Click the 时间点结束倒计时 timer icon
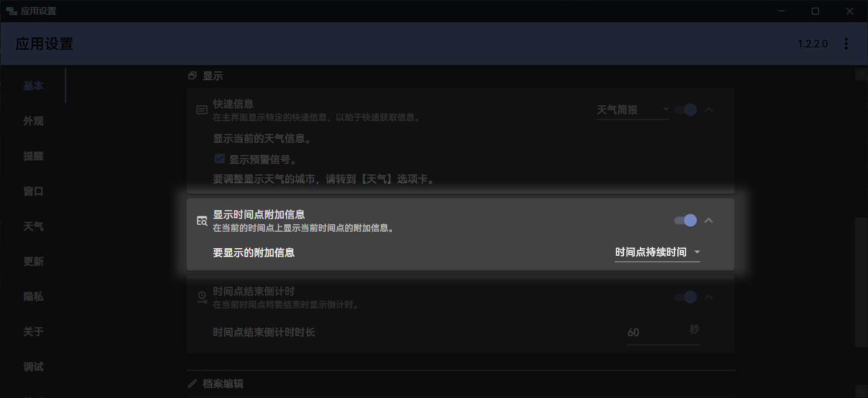 click(202, 297)
